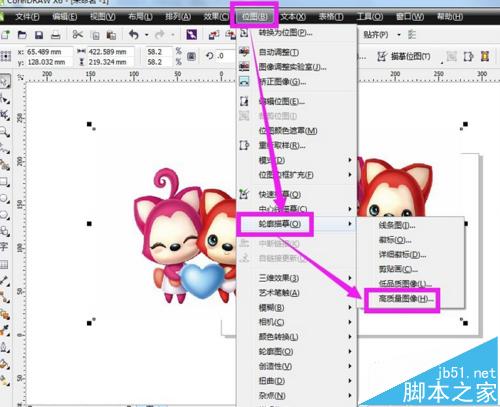Choose 位图颜色遮罩(M) menu entry

[297, 131]
